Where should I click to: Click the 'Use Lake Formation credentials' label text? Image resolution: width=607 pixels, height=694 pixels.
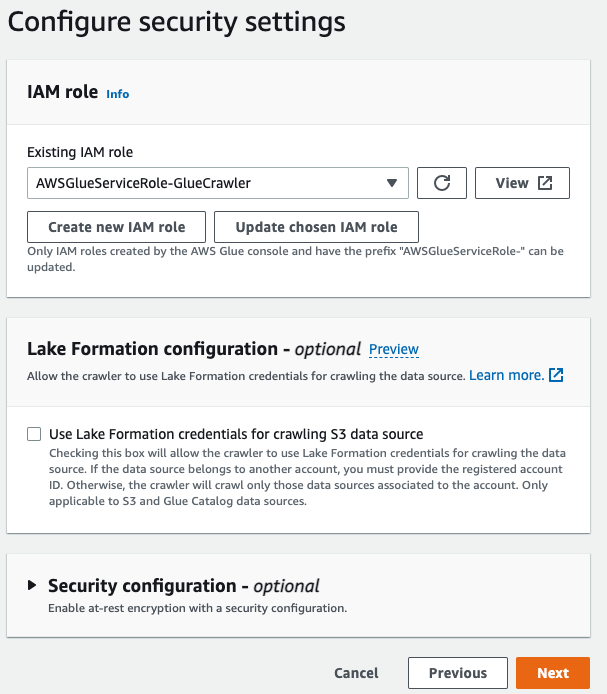tap(236, 434)
